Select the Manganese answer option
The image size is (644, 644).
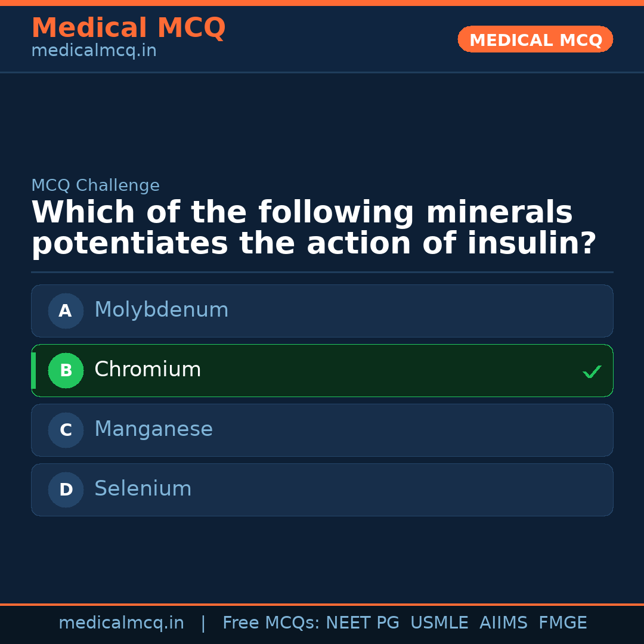(153, 429)
